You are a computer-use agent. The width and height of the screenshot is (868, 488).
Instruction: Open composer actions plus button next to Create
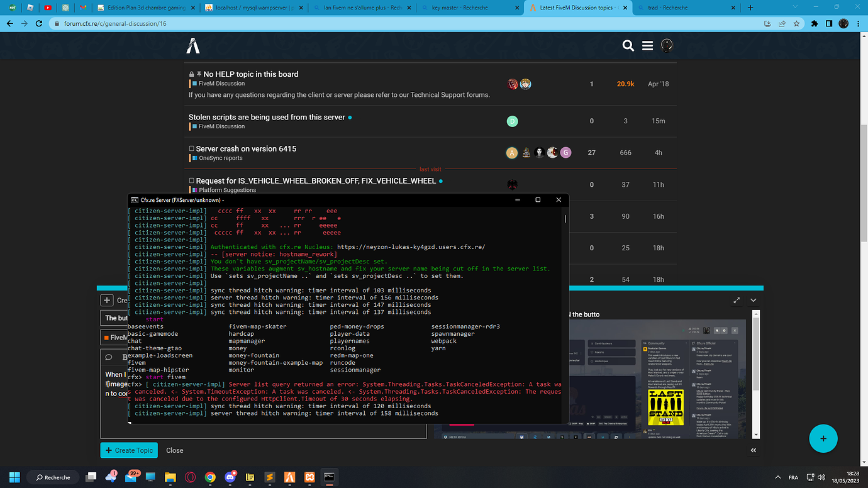point(107,301)
